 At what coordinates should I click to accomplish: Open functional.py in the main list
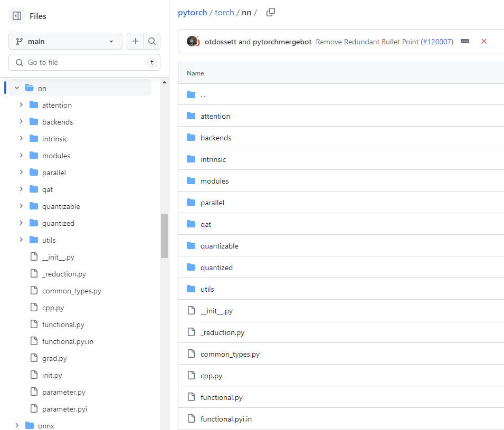click(x=222, y=397)
